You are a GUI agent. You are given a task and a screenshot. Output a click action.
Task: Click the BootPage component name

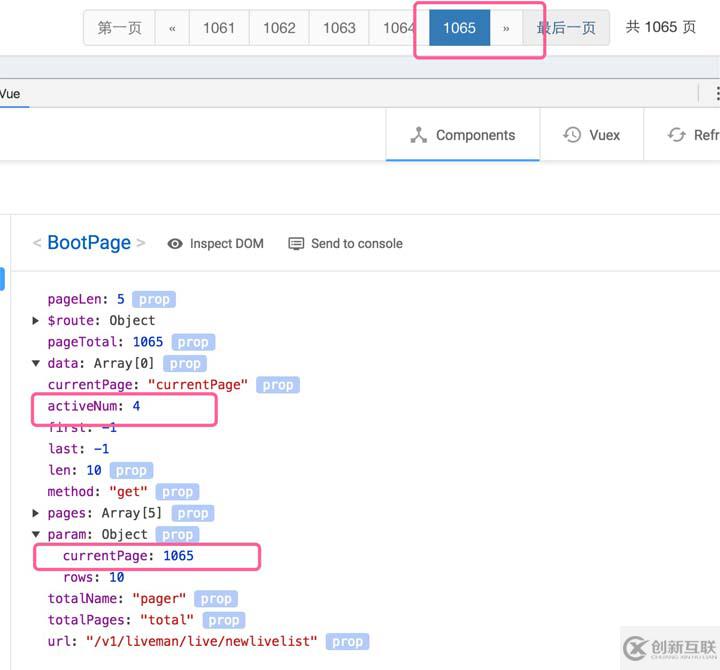tap(89, 242)
